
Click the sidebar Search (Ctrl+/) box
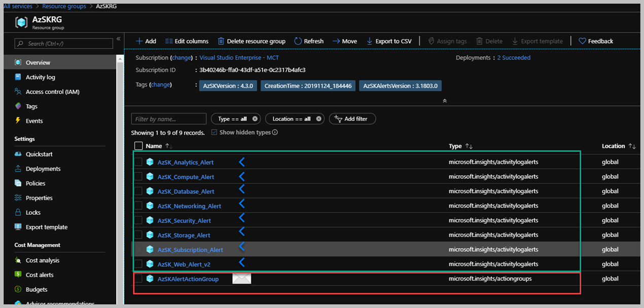[64, 44]
